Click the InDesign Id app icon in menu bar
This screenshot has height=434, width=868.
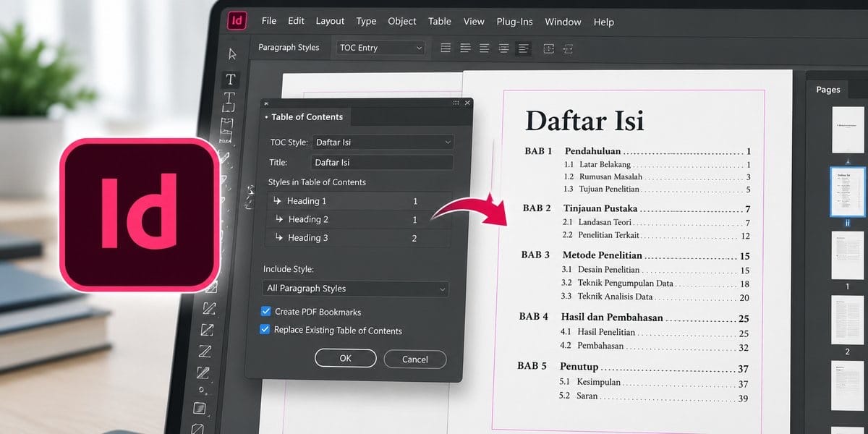(x=238, y=20)
